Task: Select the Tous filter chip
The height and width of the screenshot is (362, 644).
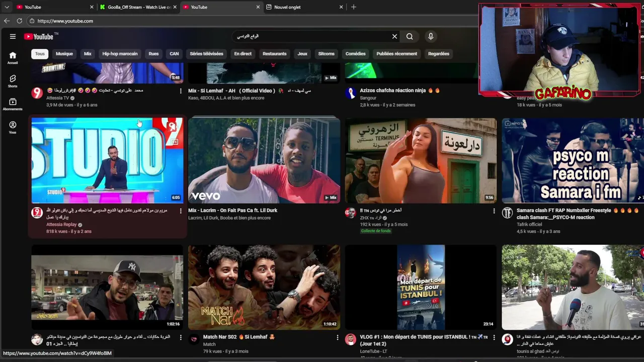Action: pyautogui.click(x=40, y=54)
